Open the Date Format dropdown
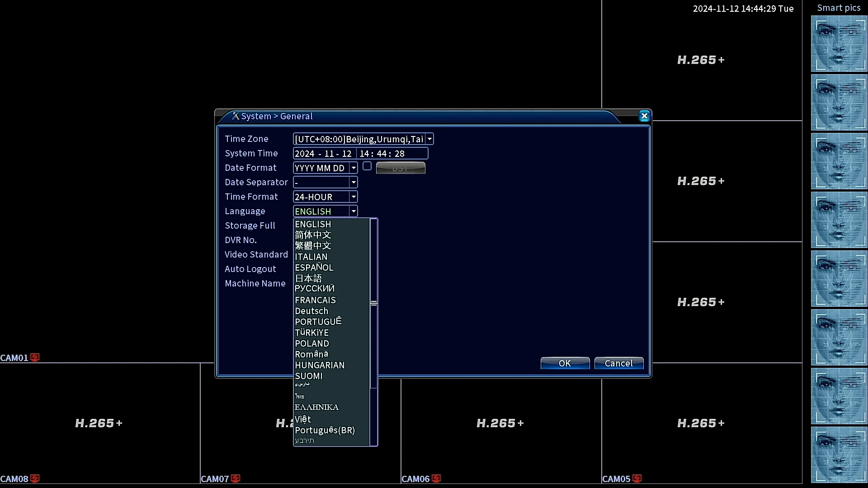868x488 pixels. point(354,168)
